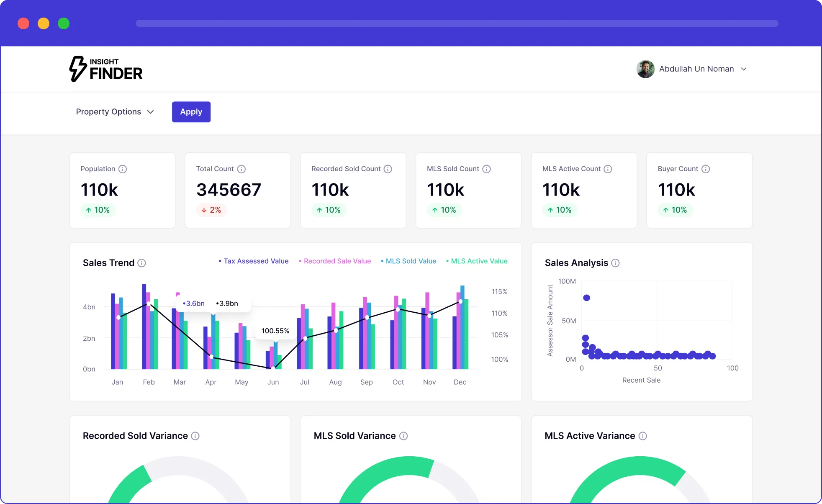
Task: Click Recorded Sold Count info icon
Action: [x=388, y=169]
